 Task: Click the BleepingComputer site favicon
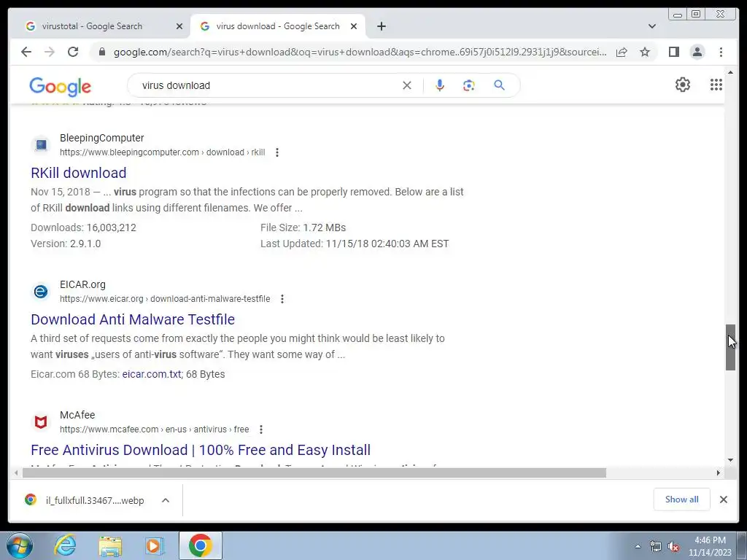41,145
